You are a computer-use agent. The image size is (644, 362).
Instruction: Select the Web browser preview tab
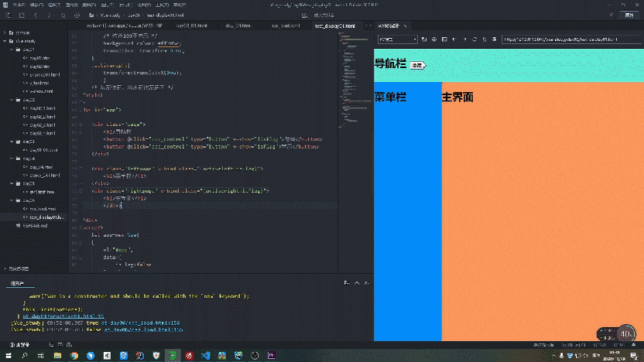click(x=389, y=26)
